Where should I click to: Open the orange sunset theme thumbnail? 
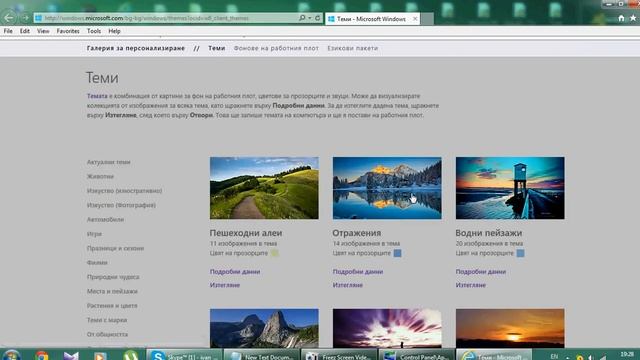tap(510, 328)
